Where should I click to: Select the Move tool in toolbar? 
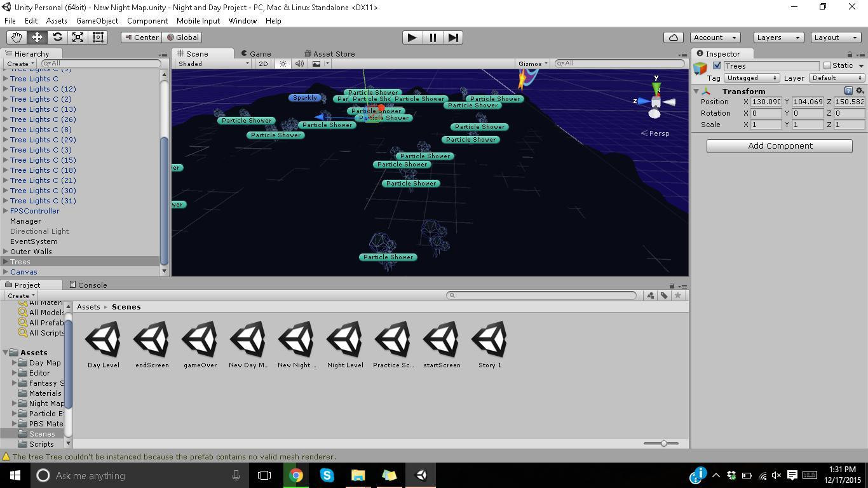37,37
